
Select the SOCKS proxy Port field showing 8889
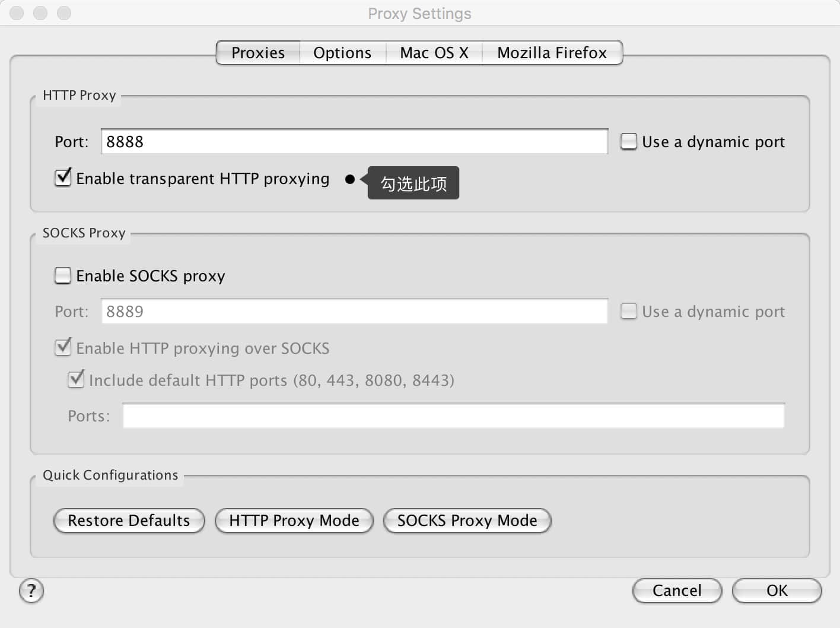(x=354, y=311)
